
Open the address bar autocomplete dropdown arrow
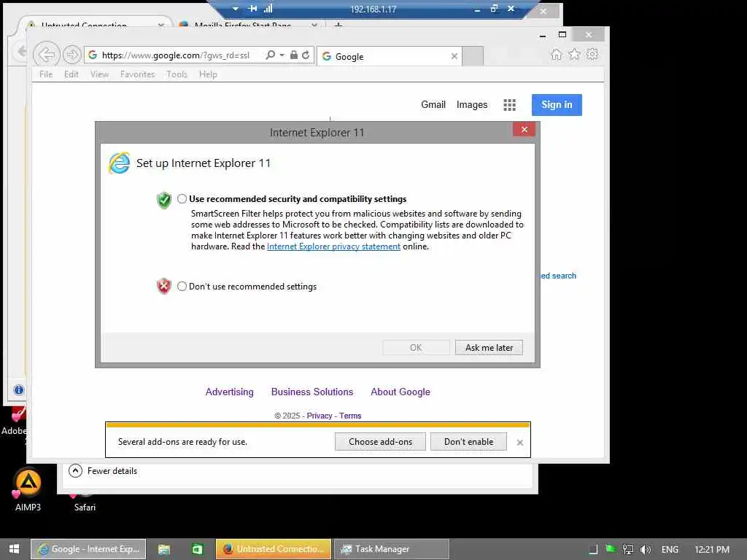282,55
